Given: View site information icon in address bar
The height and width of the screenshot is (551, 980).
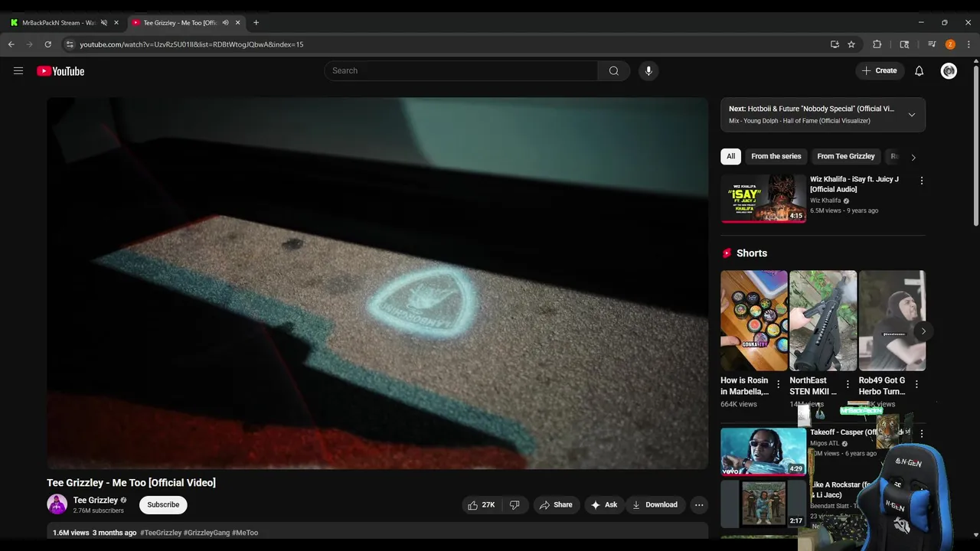Looking at the screenshot, I should [69, 44].
